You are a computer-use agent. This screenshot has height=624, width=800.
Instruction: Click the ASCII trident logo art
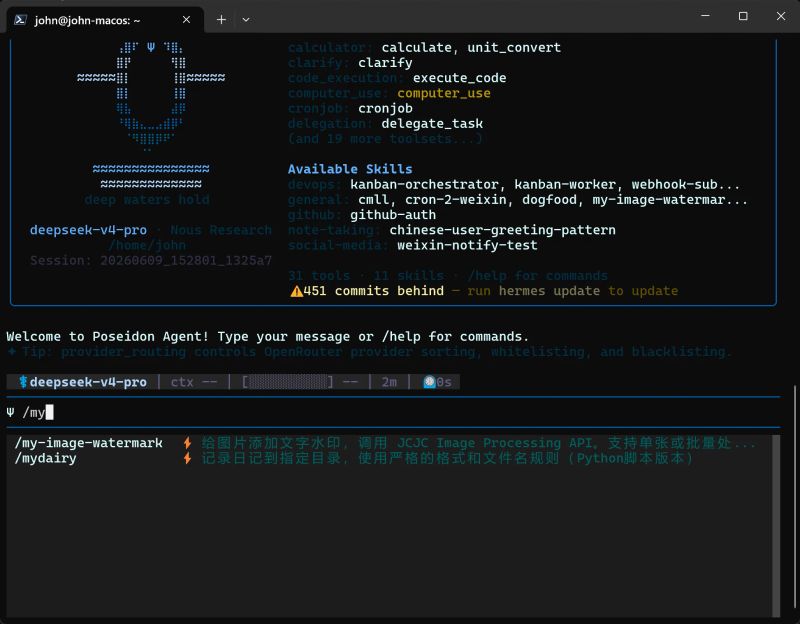click(x=151, y=96)
